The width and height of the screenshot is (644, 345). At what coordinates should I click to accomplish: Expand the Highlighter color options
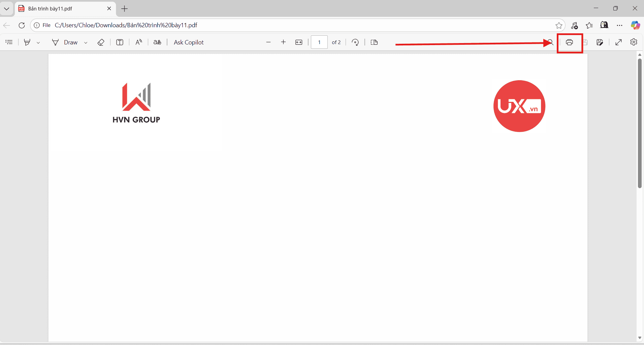pos(38,43)
